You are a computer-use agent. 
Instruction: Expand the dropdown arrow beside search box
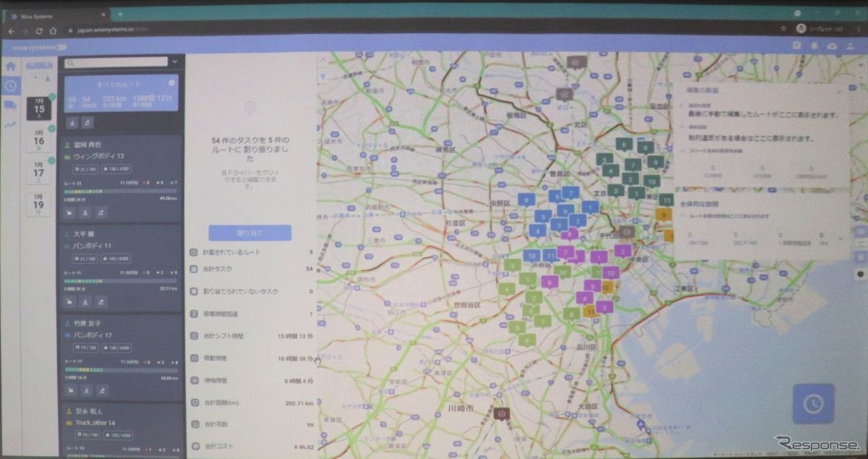(x=175, y=62)
